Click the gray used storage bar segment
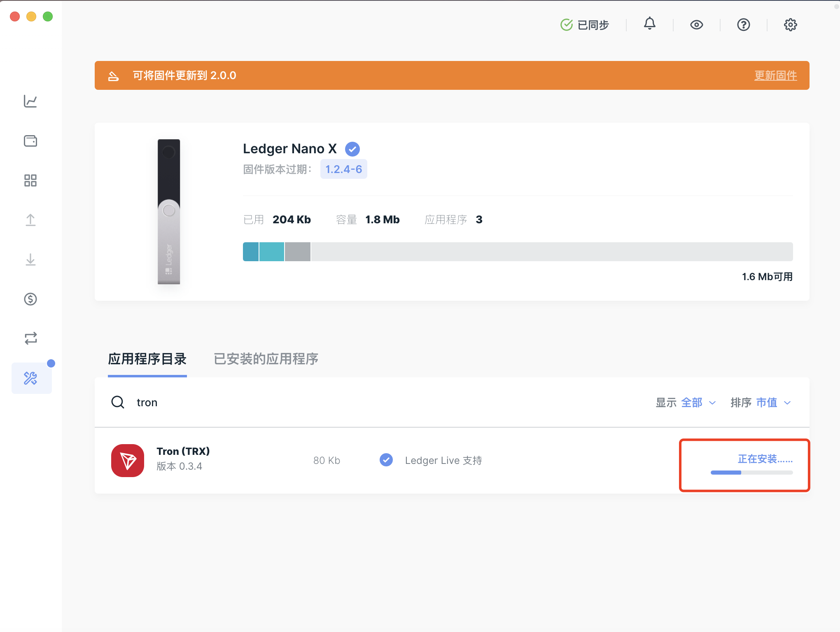Viewport: 840px width, 632px height. tap(298, 252)
